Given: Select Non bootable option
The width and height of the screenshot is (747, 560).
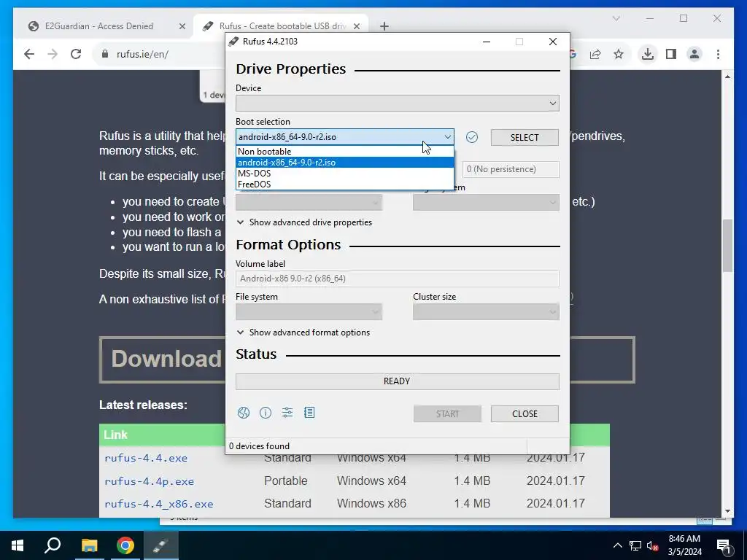Looking at the screenshot, I should tap(345, 152).
